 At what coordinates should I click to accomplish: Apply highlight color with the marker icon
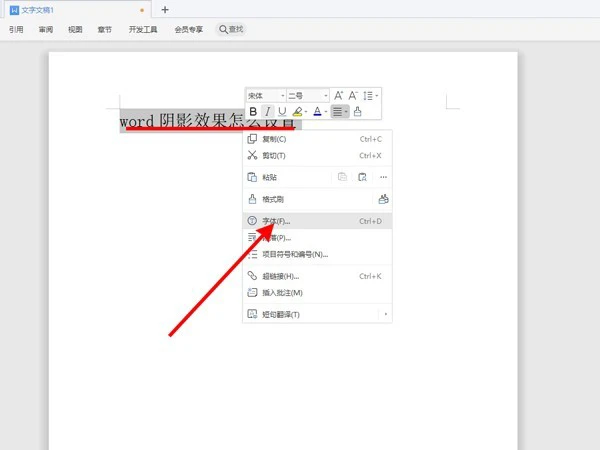coord(297,111)
